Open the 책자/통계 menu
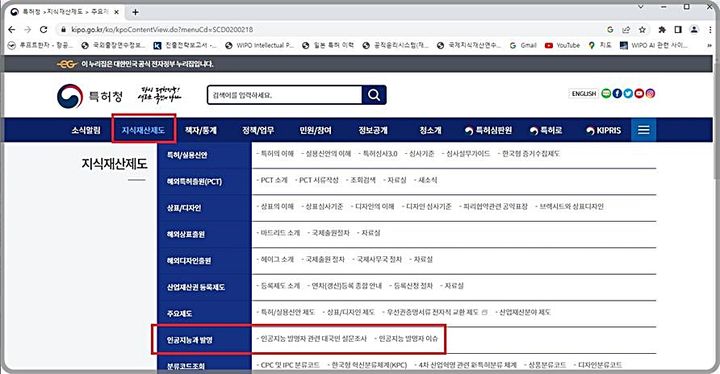The image size is (720, 374). [201, 130]
